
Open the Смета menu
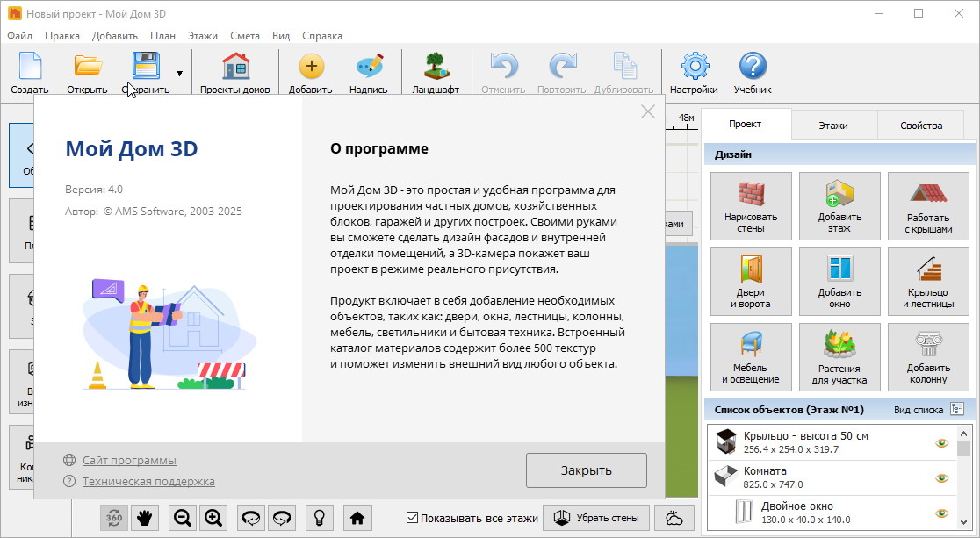[x=245, y=36]
